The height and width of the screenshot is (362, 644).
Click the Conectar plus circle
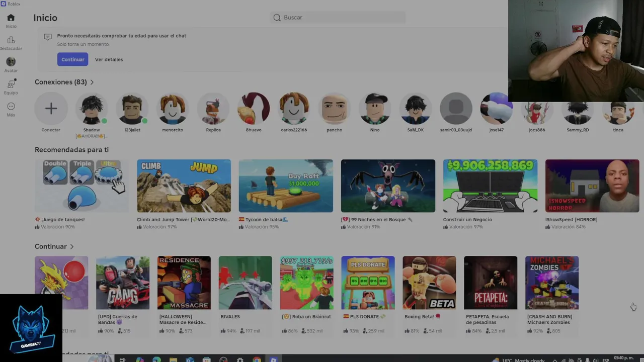pos(51,109)
